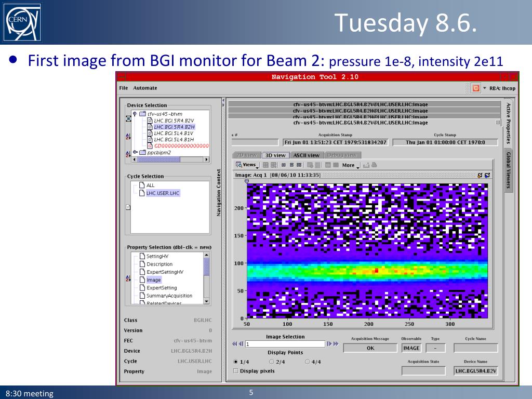Click the horizontal scrollbar thumb in device list

(158, 159)
